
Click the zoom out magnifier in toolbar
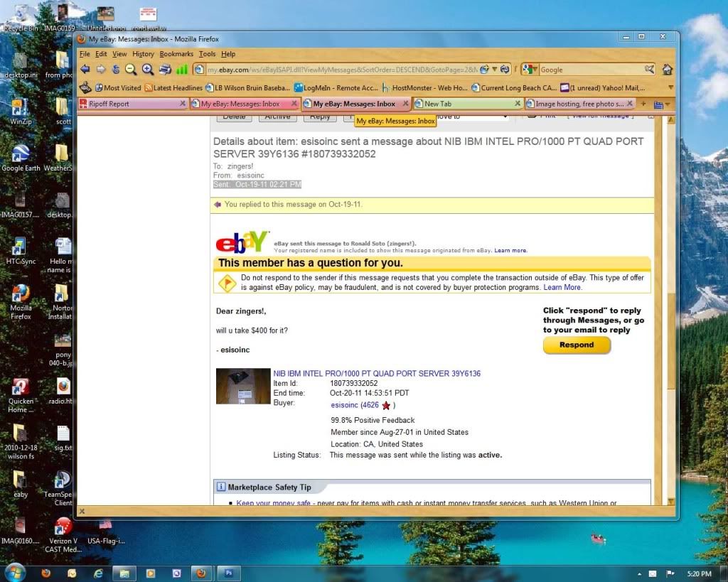click(x=132, y=70)
